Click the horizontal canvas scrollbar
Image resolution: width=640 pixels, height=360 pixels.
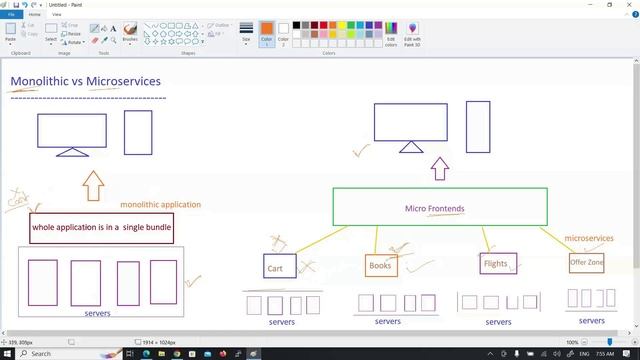pyautogui.click(x=313, y=333)
